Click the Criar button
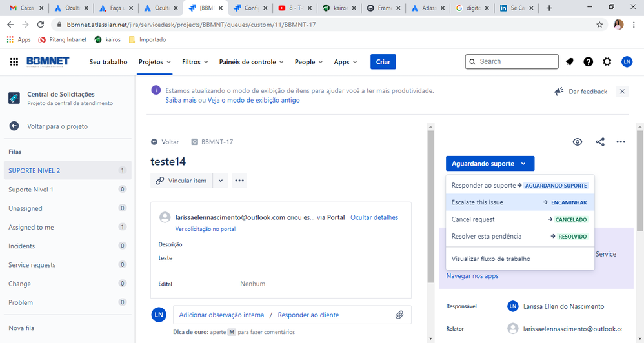644x343 pixels. [x=383, y=61]
